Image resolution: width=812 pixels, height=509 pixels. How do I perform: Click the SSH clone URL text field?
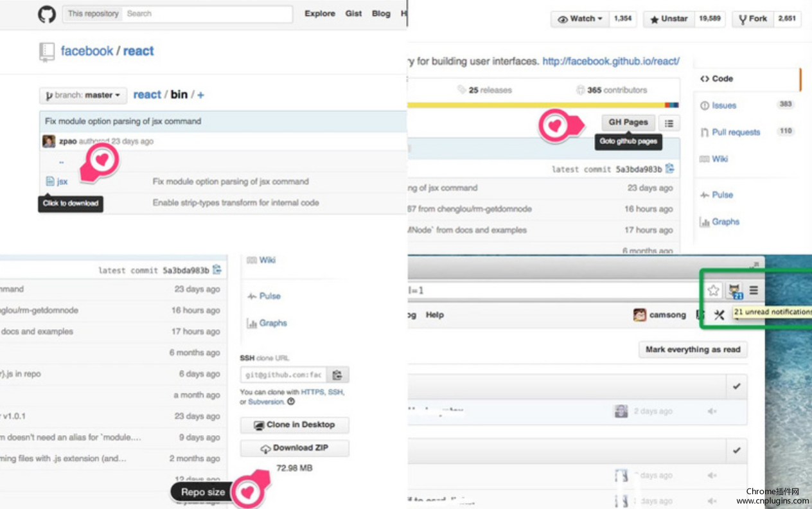coord(283,375)
